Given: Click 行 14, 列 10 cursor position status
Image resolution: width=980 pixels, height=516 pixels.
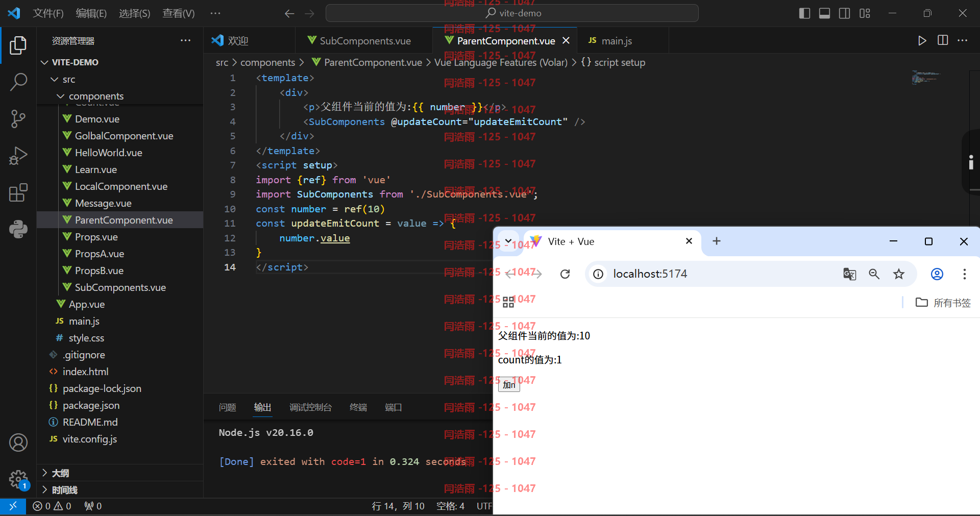Looking at the screenshot, I should pos(398,506).
